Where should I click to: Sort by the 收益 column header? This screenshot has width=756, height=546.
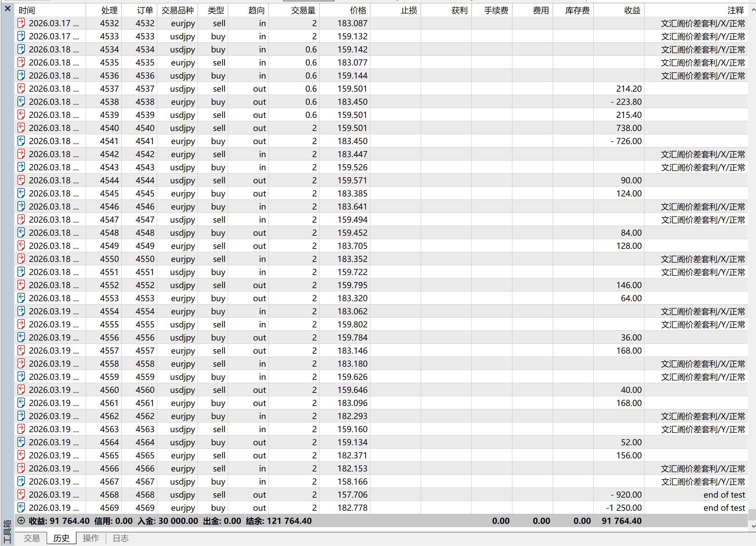(632, 10)
